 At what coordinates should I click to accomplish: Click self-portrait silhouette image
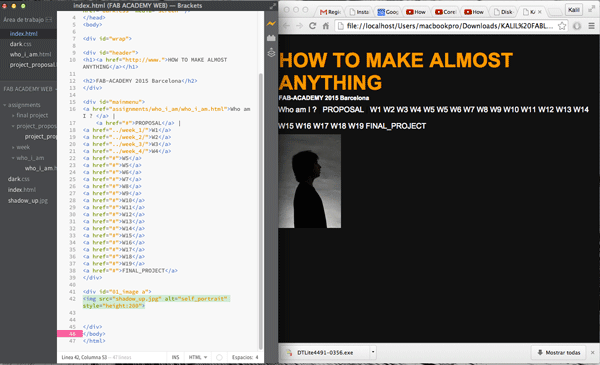point(310,181)
